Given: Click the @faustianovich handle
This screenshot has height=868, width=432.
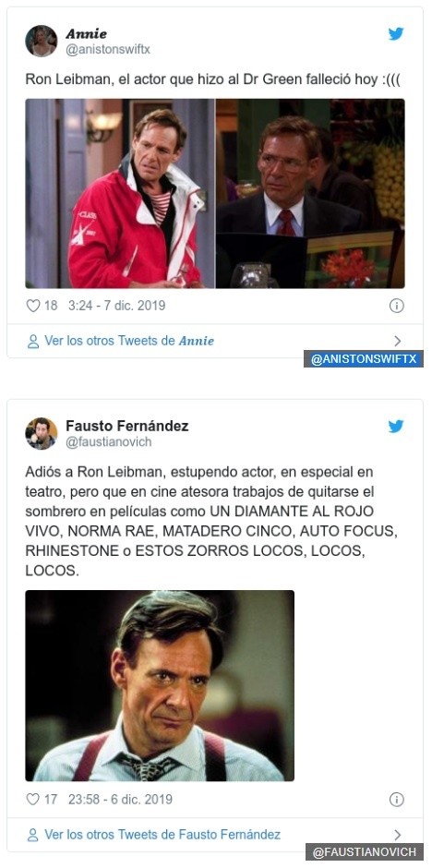Looking at the screenshot, I should point(108,441).
